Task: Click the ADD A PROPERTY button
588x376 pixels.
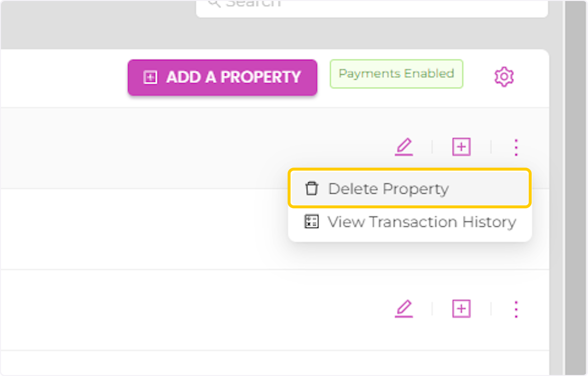Action: click(222, 77)
